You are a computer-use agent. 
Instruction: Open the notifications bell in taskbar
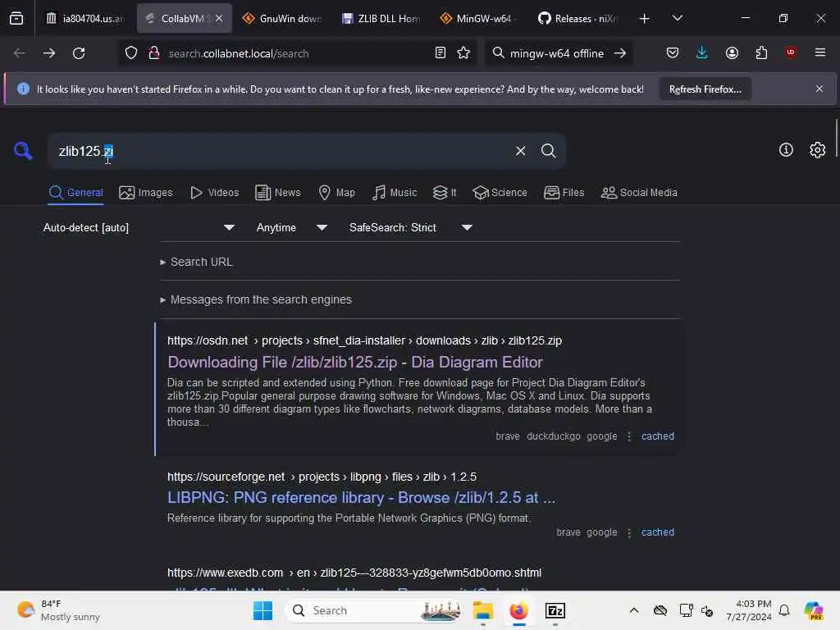(784, 610)
